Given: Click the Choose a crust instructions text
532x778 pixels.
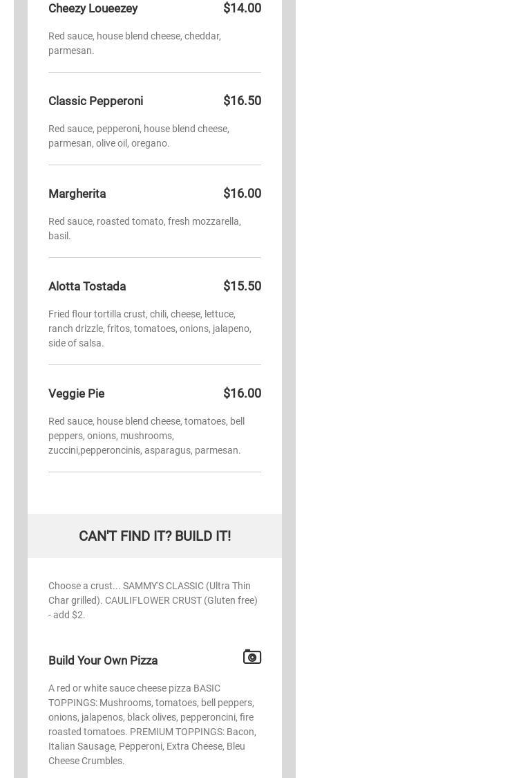Looking at the screenshot, I should coord(153,600).
